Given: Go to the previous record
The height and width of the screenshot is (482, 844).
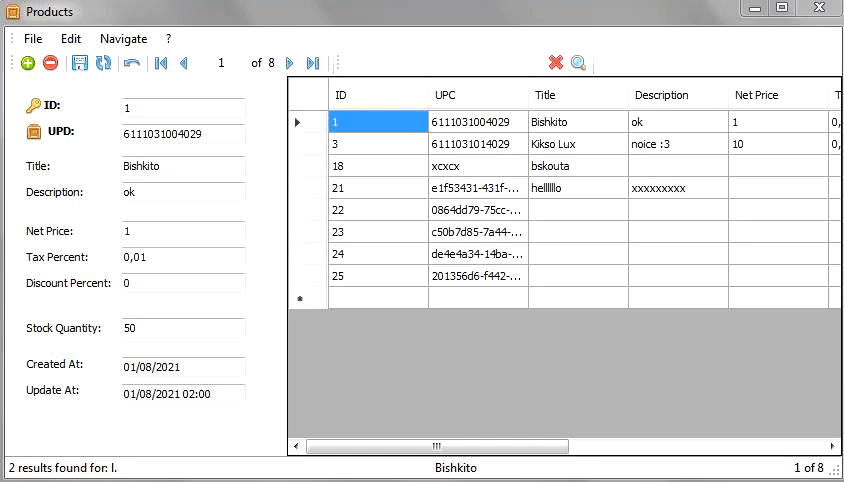Looking at the screenshot, I should 183,63.
